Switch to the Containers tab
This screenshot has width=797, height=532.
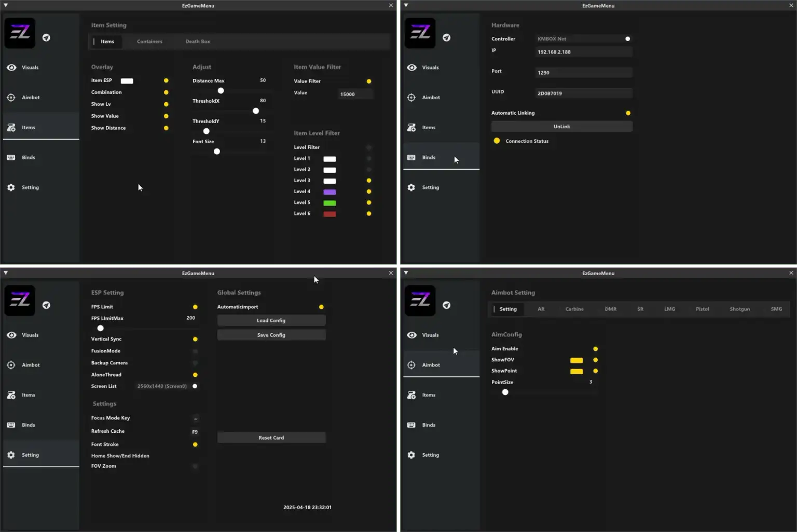[x=149, y=42]
